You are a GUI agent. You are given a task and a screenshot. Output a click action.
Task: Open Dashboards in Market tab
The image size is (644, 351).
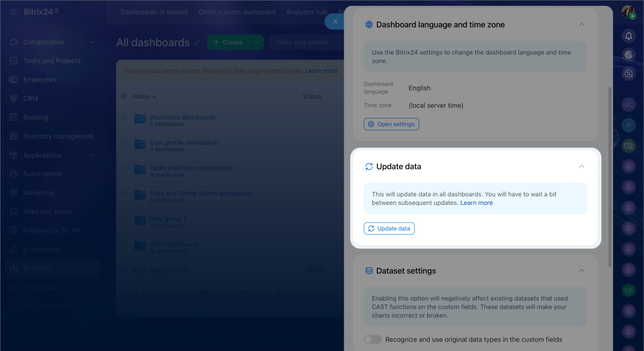coord(154,12)
